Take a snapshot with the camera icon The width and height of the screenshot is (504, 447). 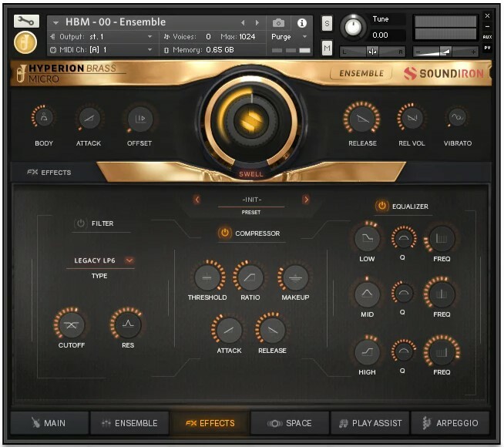click(x=278, y=23)
